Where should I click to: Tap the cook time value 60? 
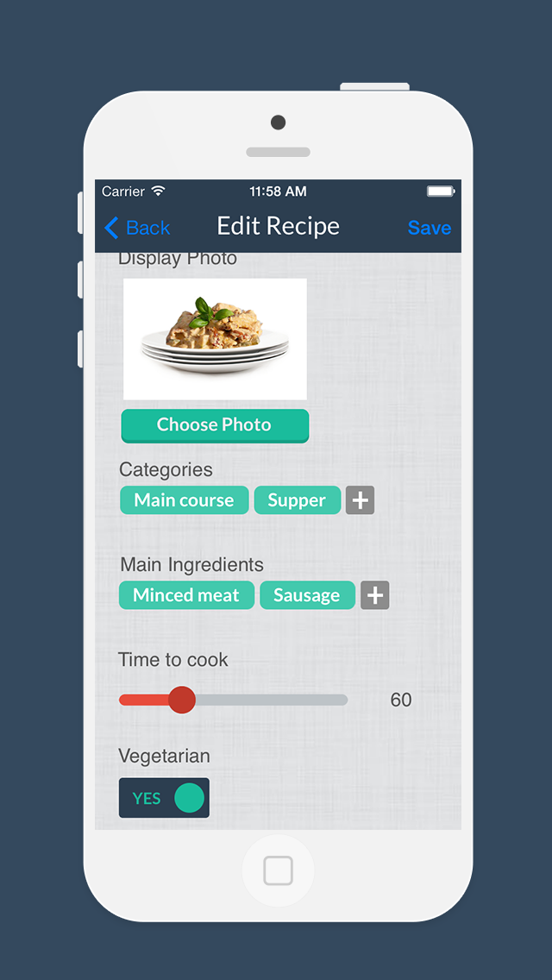[x=399, y=700]
